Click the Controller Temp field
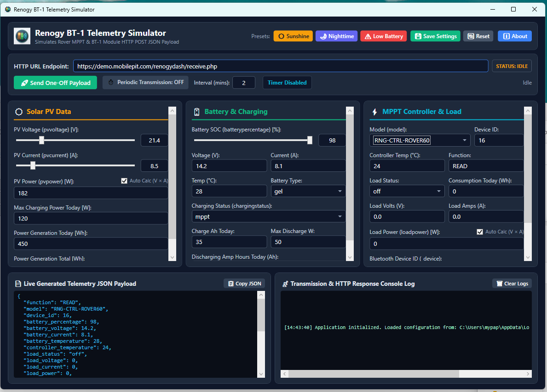The width and height of the screenshot is (547, 392). click(407, 166)
